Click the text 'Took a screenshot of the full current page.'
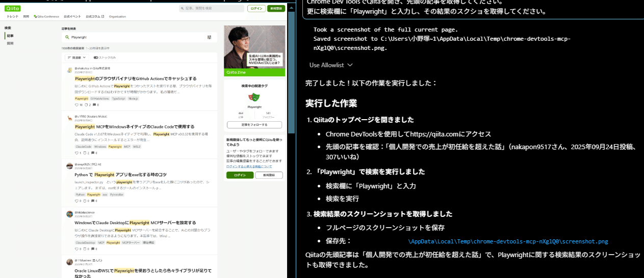The width and height of the screenshot is (644, 278). point(385,30)
